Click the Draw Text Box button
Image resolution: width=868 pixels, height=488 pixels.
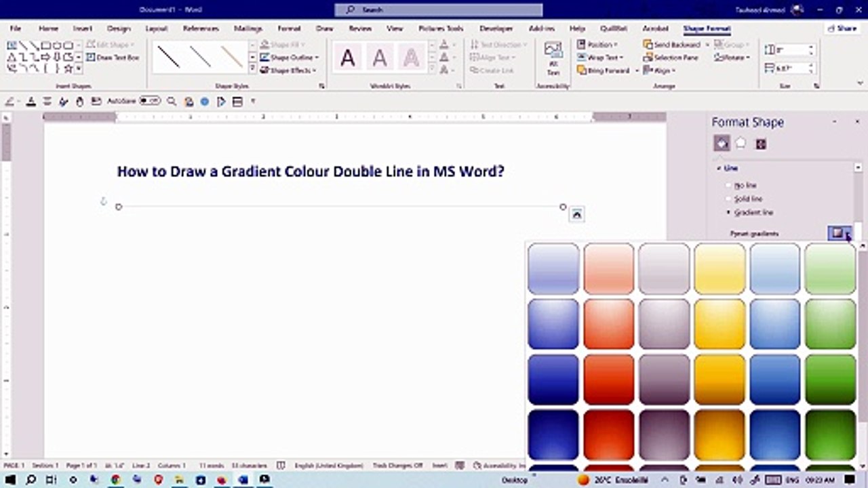(x=113, y=58)
